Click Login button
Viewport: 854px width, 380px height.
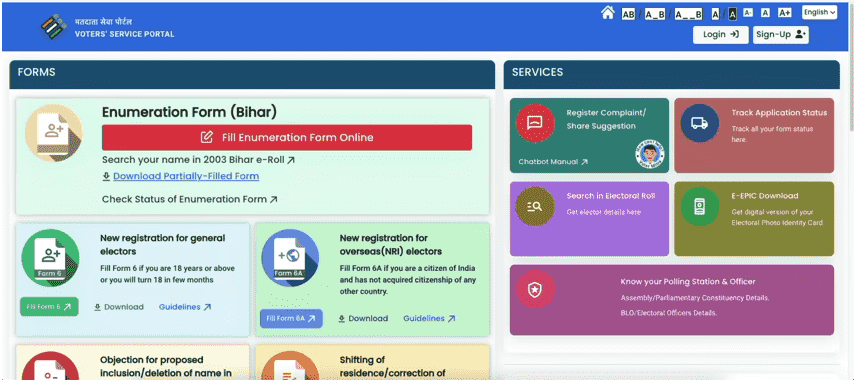point(720,34)
